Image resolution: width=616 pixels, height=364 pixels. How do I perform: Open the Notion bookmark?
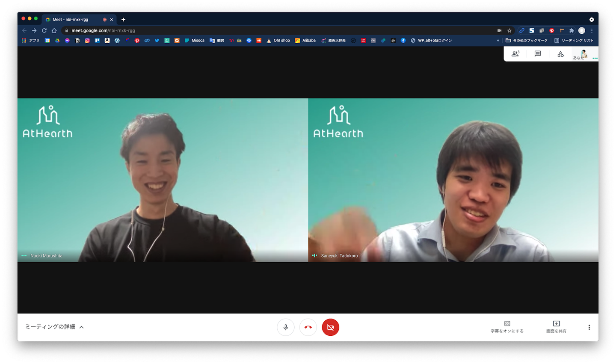click(x=77, y=41)
